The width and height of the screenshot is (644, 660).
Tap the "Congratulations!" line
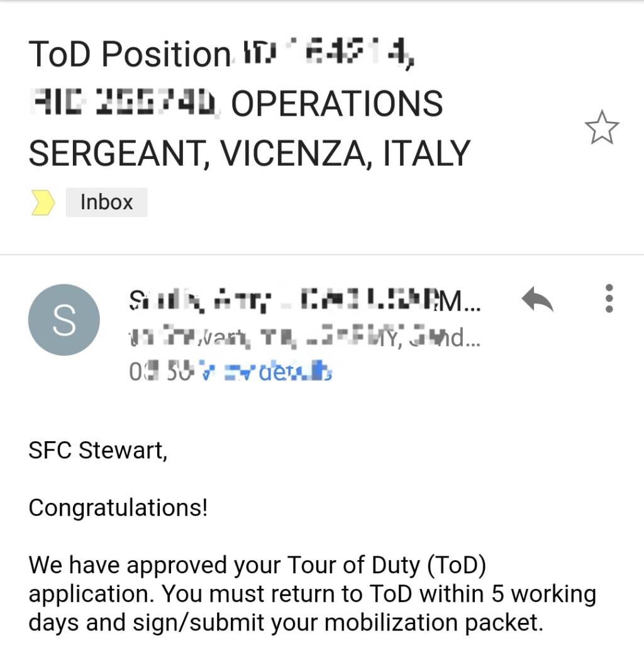118,507
